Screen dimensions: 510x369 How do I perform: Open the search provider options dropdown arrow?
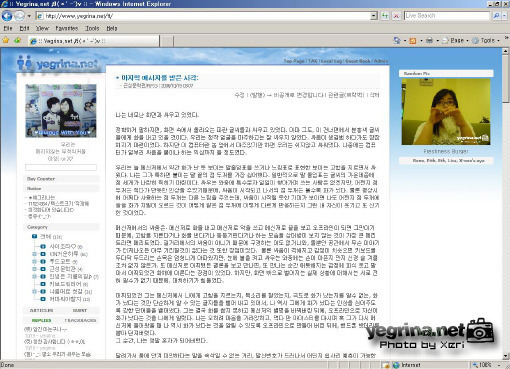505,16
